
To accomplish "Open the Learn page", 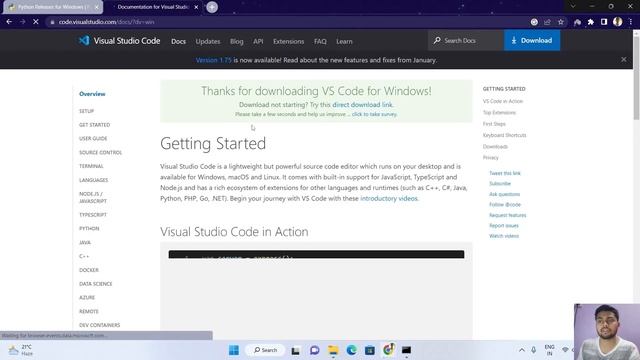I will [x=344, y=41].
